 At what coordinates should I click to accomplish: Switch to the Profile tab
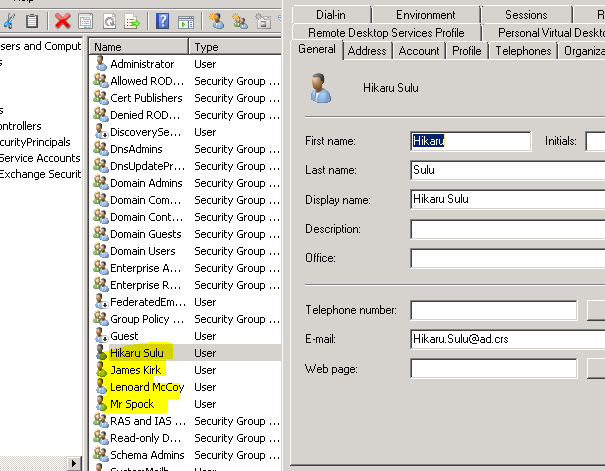tap(467, 51)
